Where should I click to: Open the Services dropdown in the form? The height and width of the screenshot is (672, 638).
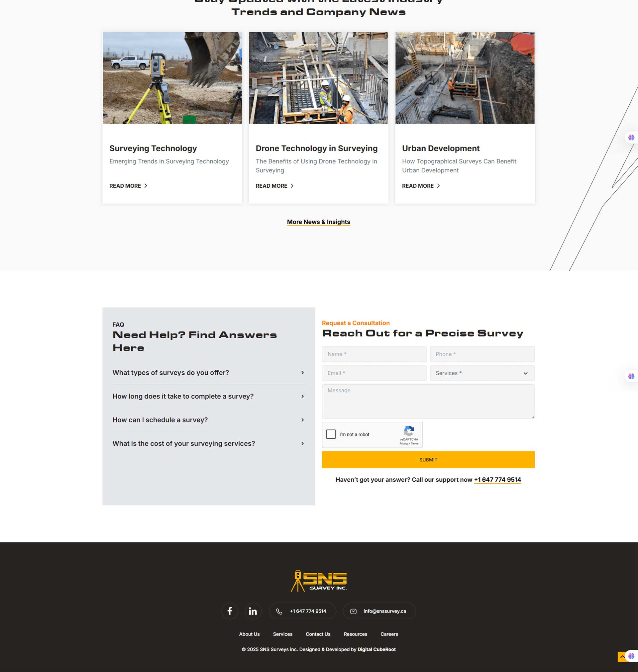[482, 373]
